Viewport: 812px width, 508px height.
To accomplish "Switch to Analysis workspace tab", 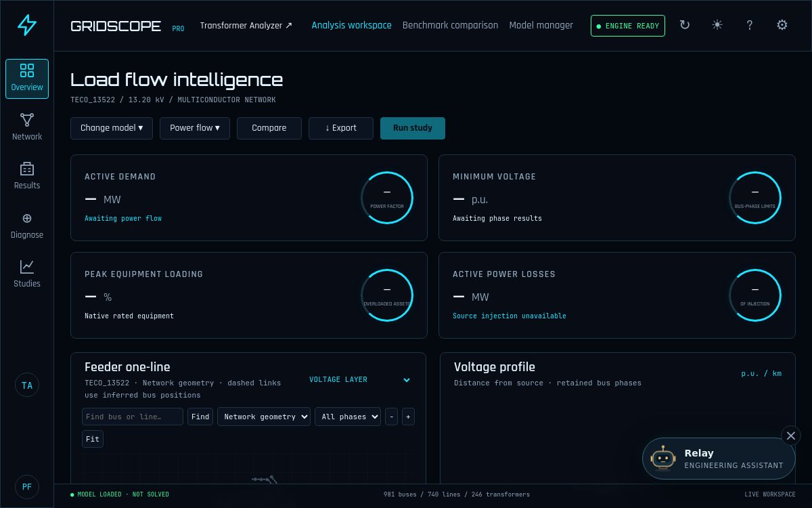I will (351, 26).
